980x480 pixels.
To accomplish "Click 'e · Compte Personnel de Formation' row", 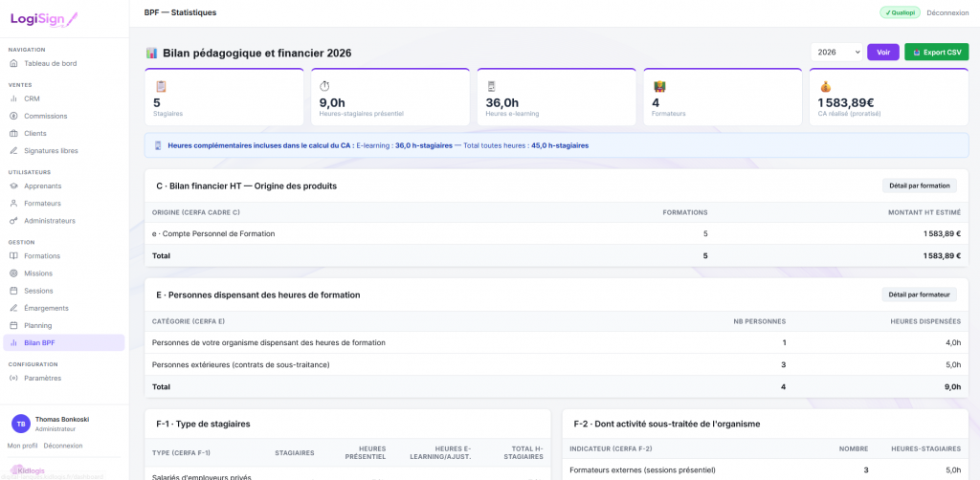I will (556, 233).
